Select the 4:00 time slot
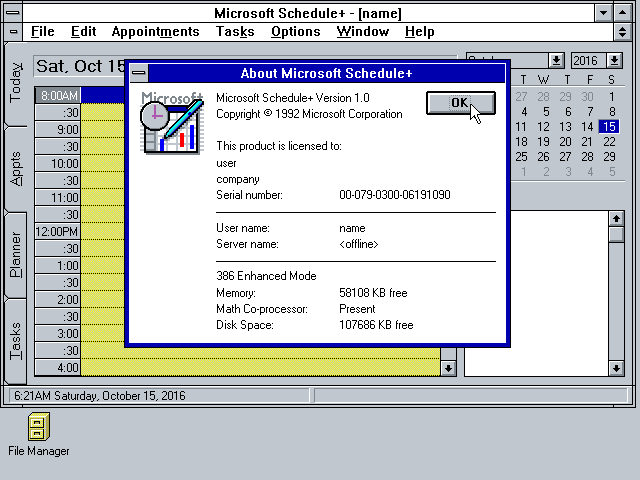640x480 pixels. pyautogui.click(x=58, y=368)
